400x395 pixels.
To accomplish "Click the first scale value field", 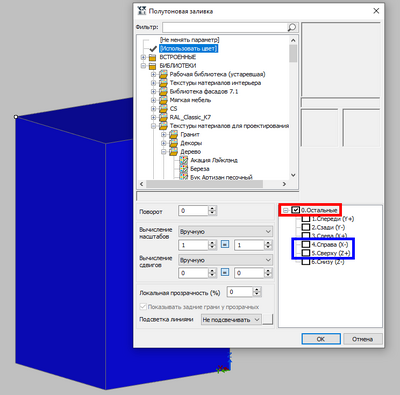I will coord(194,245).
